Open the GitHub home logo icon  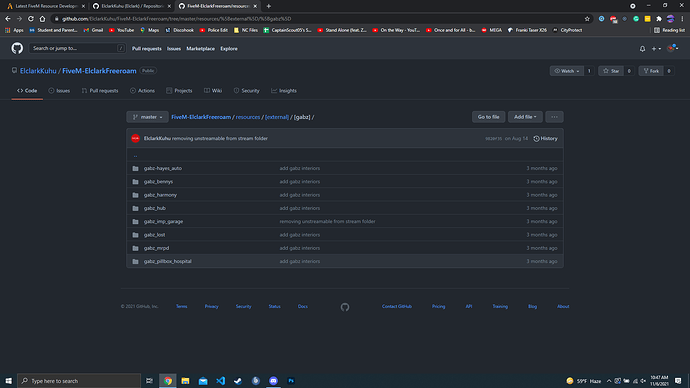pos(17,48)
